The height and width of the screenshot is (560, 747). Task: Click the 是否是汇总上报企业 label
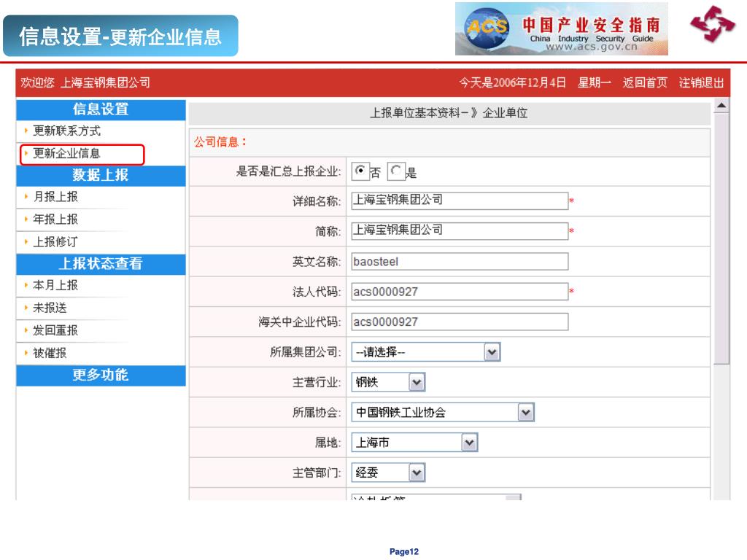[x=288, y=171]
